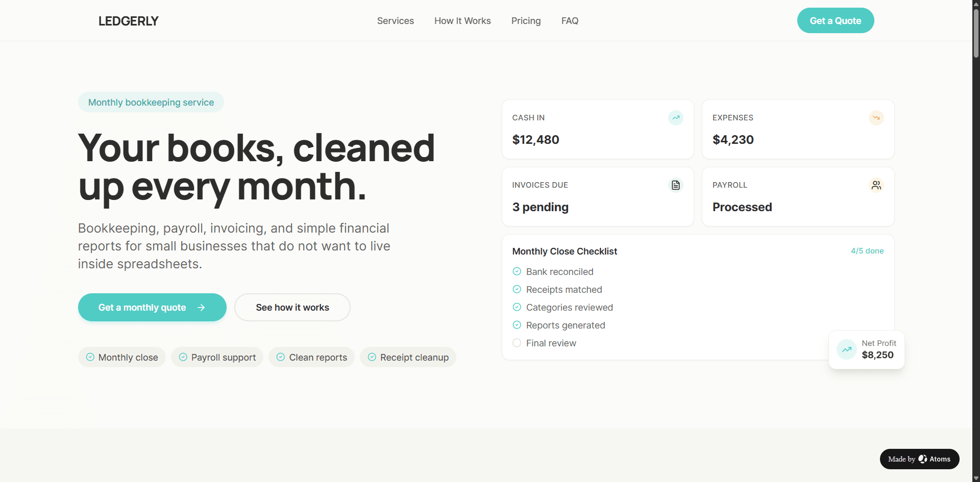Image resolution: width=980 pixels, height=482 pixels.
Task: Click check icon in Monthly close chip
Action: [x=90, y=357]
